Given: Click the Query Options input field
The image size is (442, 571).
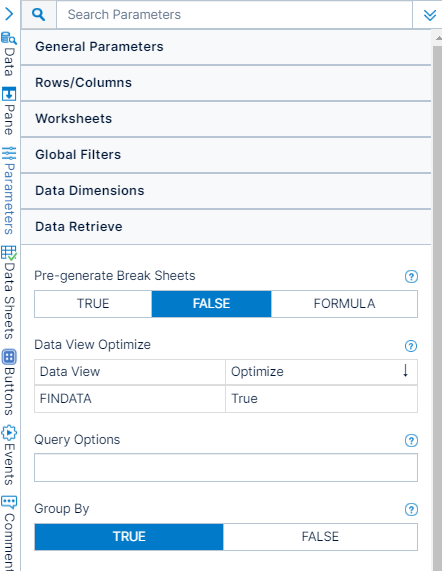Looking at the screenshot, I should [226, 468].
